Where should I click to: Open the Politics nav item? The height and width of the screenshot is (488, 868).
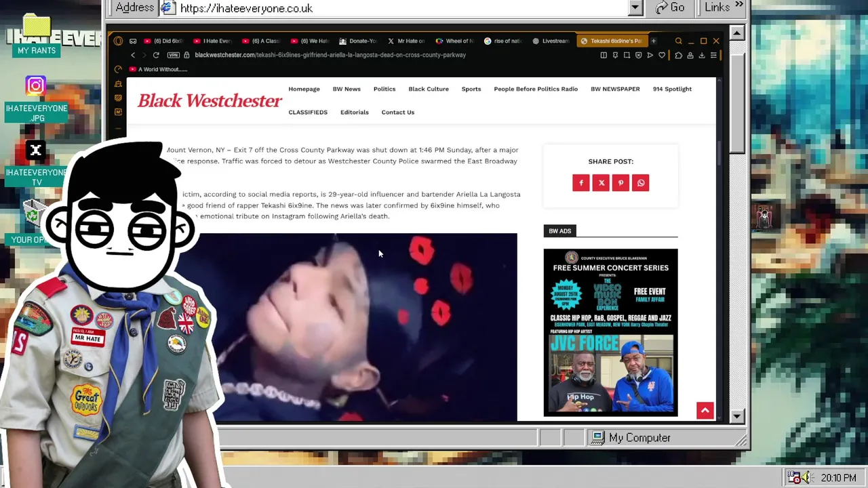pos(384,89)
